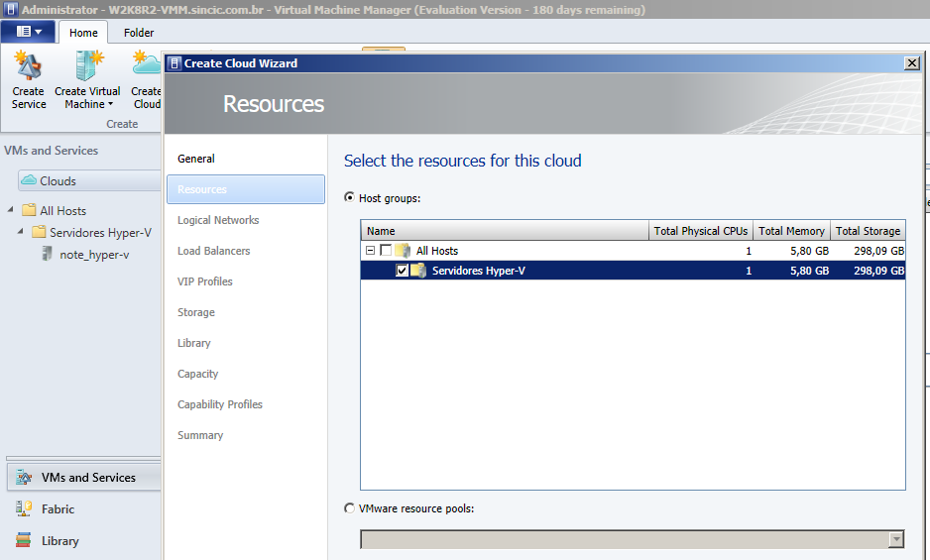The image size is (930, 560).
Task: Open the Create Virtual Machine dropdown arrow
Action: 110,104
